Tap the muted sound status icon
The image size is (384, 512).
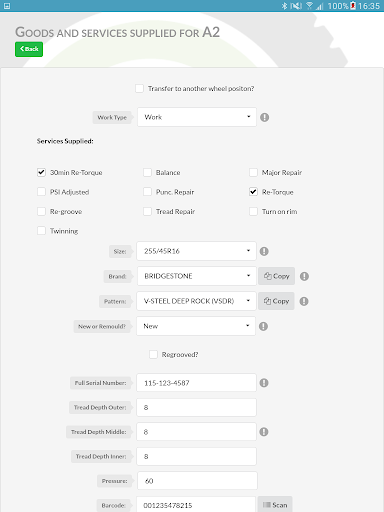pyautogui.click(x=296, y=6)
